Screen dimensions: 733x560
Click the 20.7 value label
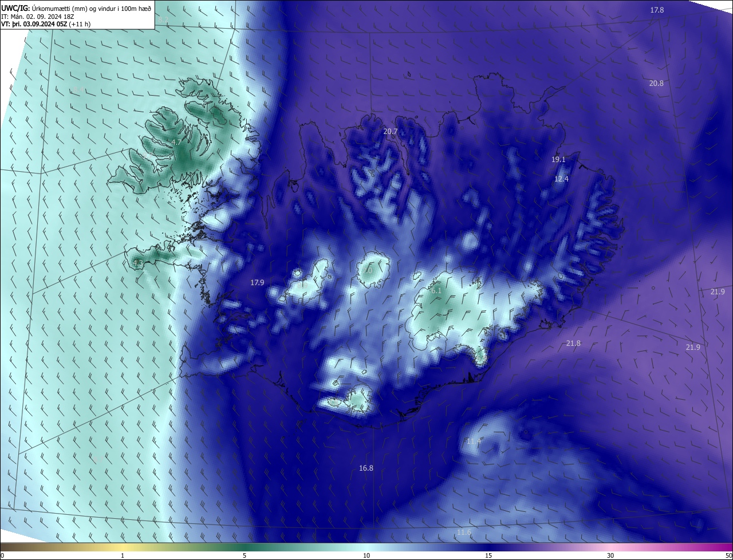390,131
